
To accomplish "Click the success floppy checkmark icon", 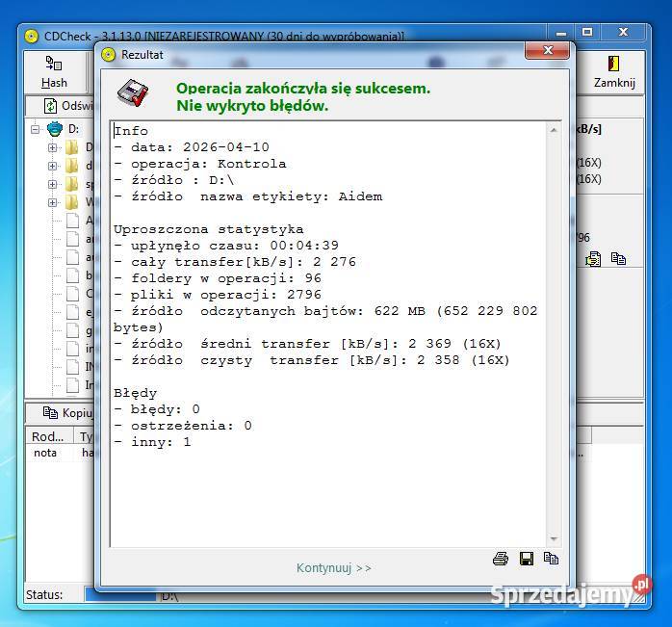I will (133, 93).
